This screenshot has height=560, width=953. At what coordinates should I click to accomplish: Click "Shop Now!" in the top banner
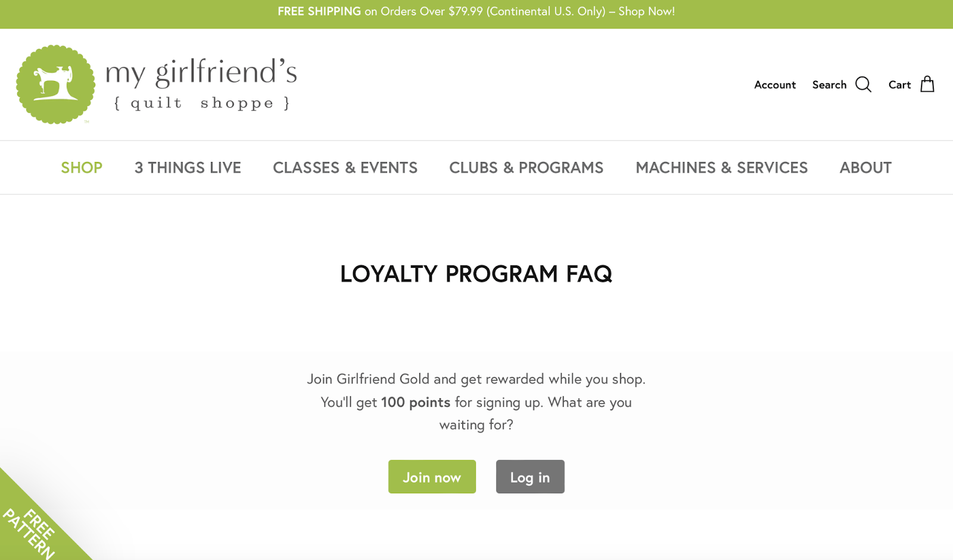647,11
